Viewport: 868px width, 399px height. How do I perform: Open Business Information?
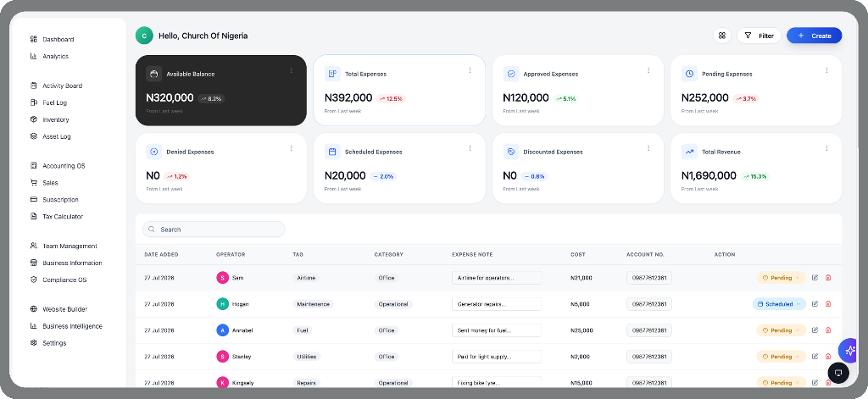click(x=66, y=263)
